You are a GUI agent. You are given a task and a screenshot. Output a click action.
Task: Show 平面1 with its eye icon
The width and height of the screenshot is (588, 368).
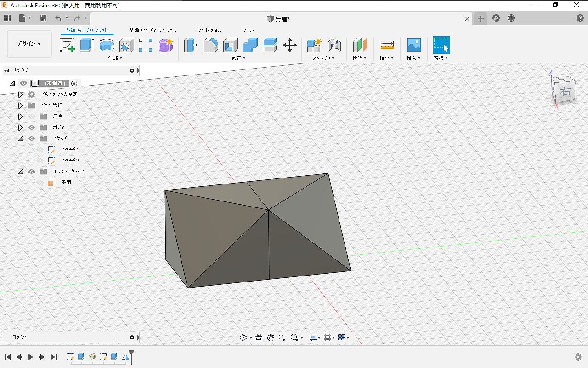click(40, 183)
